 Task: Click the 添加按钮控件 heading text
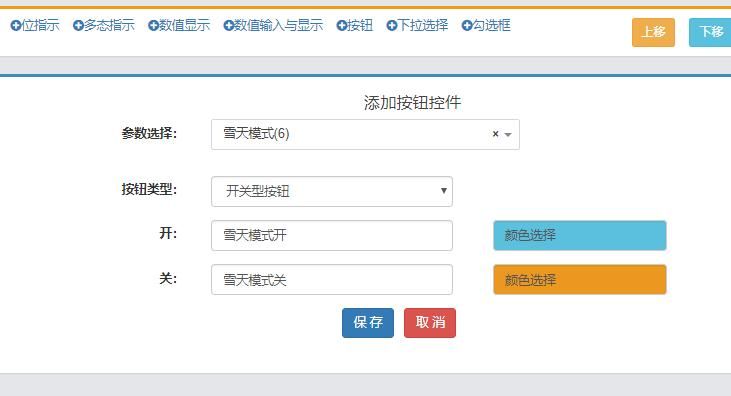(412, 103)
